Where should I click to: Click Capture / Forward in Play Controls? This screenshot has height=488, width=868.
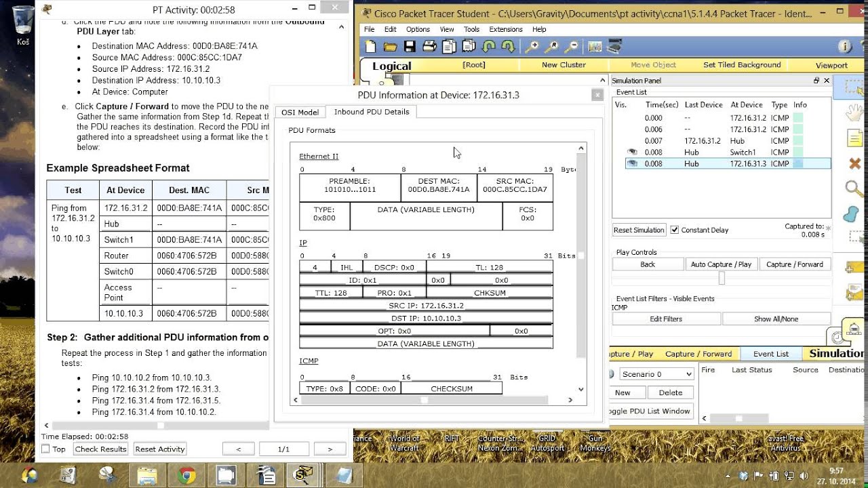[x=795, y=264]
